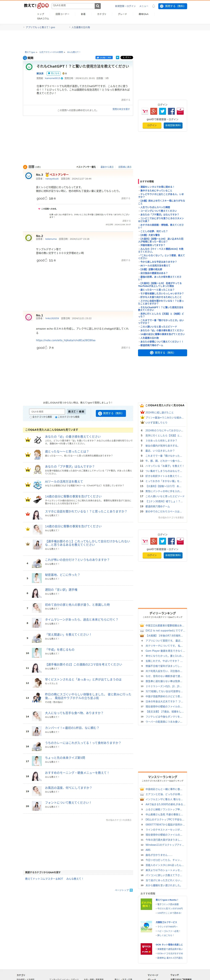This screenshot has width=210, height=980.
Task: Open 人生最悪の忘れ物 link in top bar
Action: pyautogui.click(x=81, y=27)
